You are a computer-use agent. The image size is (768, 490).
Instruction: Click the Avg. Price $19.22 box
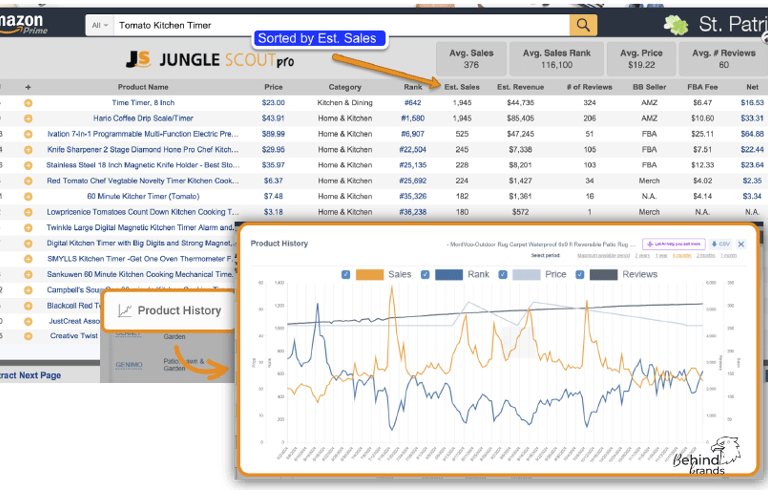(641, 59)
